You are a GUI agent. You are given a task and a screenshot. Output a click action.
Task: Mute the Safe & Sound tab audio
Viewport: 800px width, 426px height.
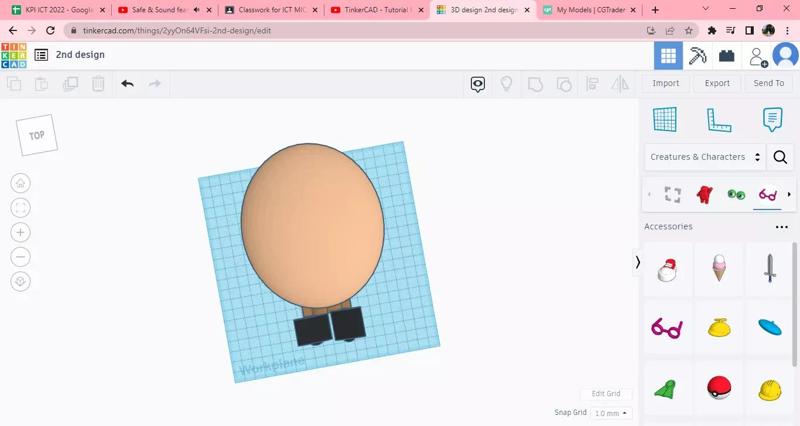pyautogui.click(x=196, y=10)
